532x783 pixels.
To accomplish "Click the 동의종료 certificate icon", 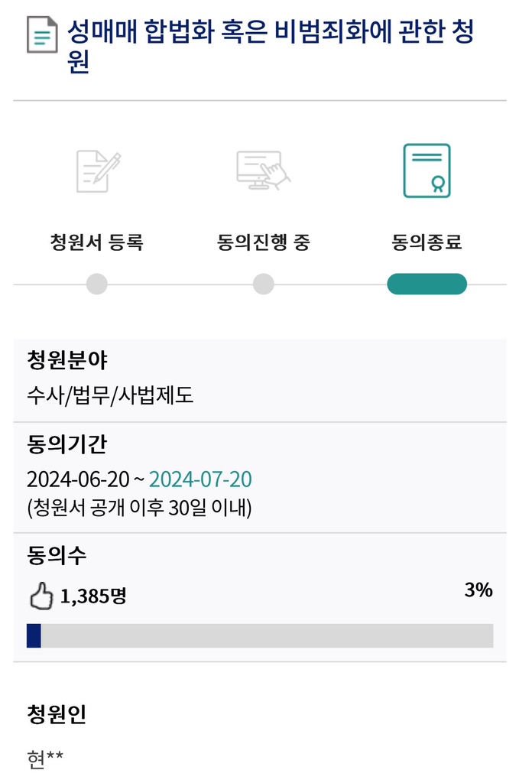I will [427, 171].
